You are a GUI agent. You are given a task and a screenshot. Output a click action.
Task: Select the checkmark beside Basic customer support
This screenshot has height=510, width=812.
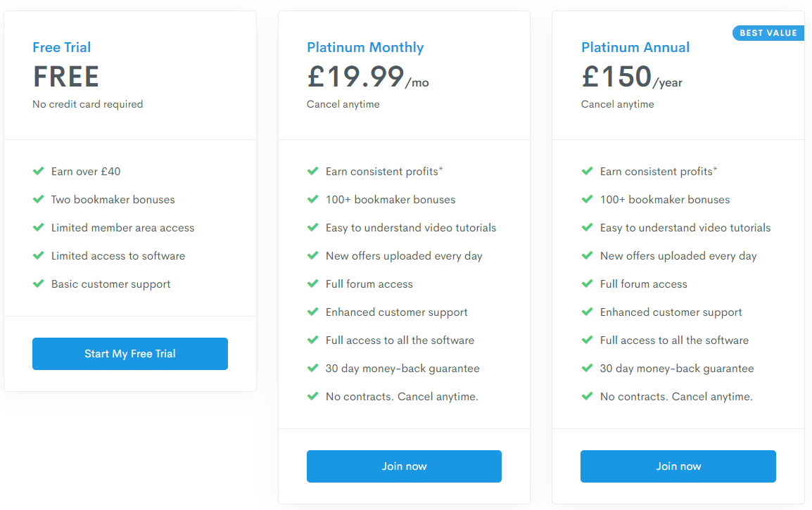coord(38,283)
